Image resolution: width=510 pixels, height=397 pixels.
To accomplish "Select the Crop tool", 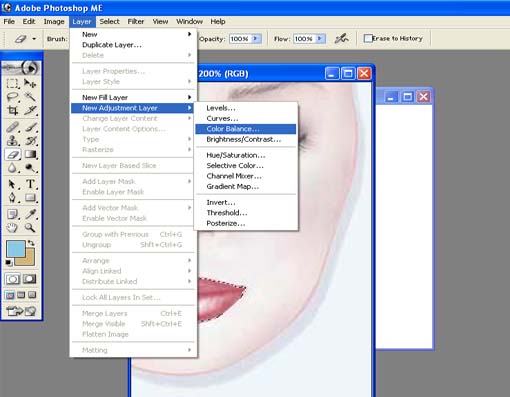I will (13, 110).
